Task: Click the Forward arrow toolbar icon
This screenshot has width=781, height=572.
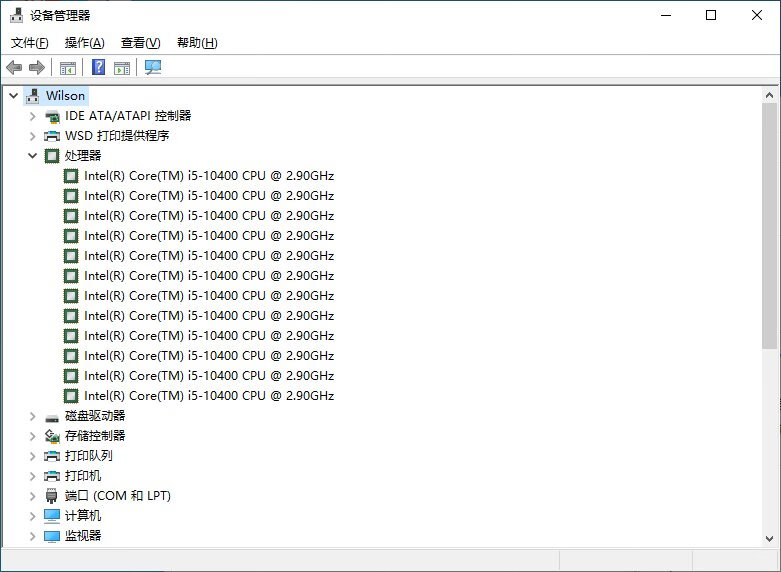Action: point(37,67)
